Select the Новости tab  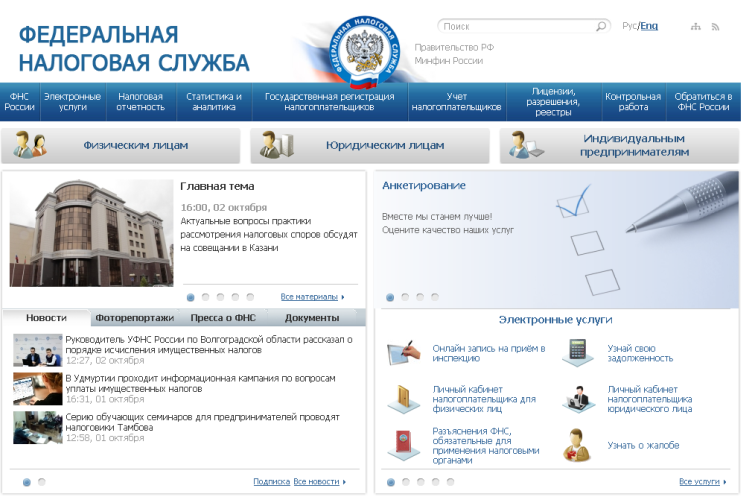coord(46,318)
